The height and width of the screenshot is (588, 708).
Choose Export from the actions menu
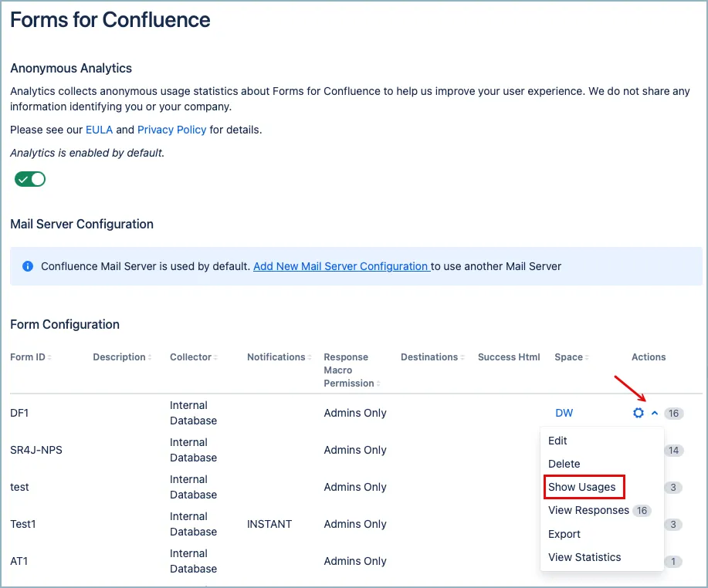(564, 534)
